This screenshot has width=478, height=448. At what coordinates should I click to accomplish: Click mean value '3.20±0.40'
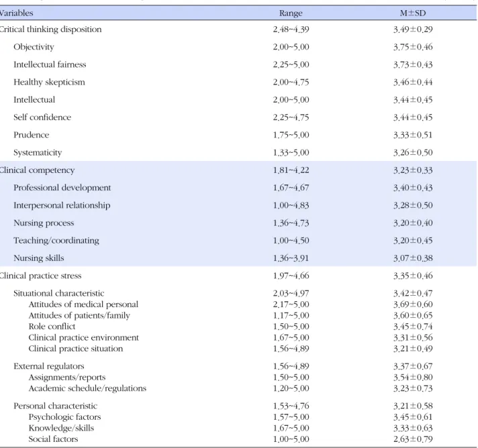413,223
